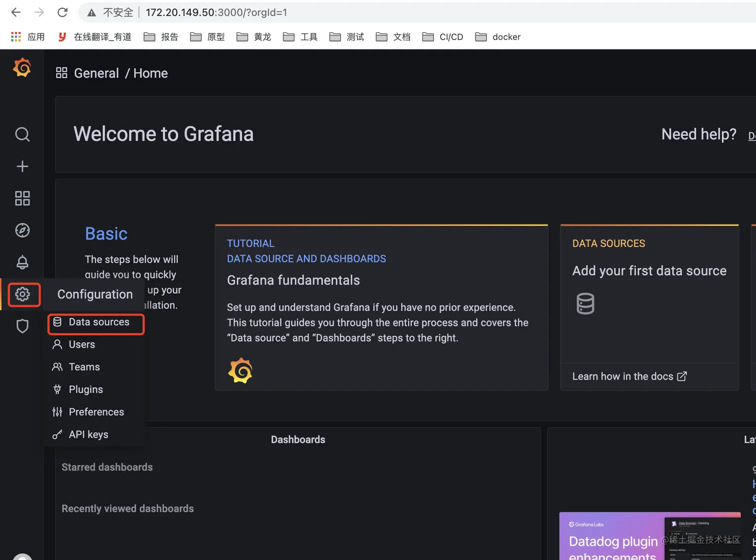Go back with the browser back arrow
The image size is (756, 560).
[16, 13]
